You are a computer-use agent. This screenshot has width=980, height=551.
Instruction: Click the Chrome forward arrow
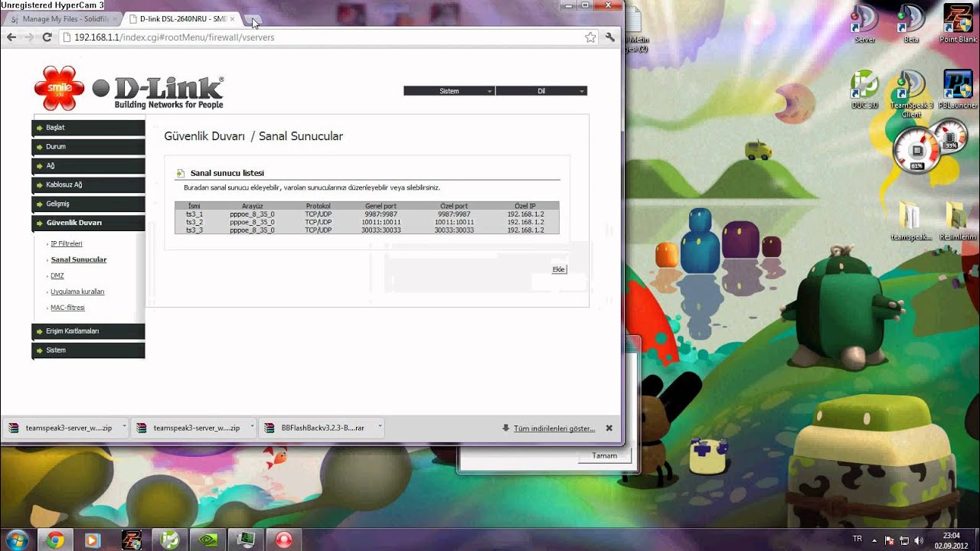29,37
